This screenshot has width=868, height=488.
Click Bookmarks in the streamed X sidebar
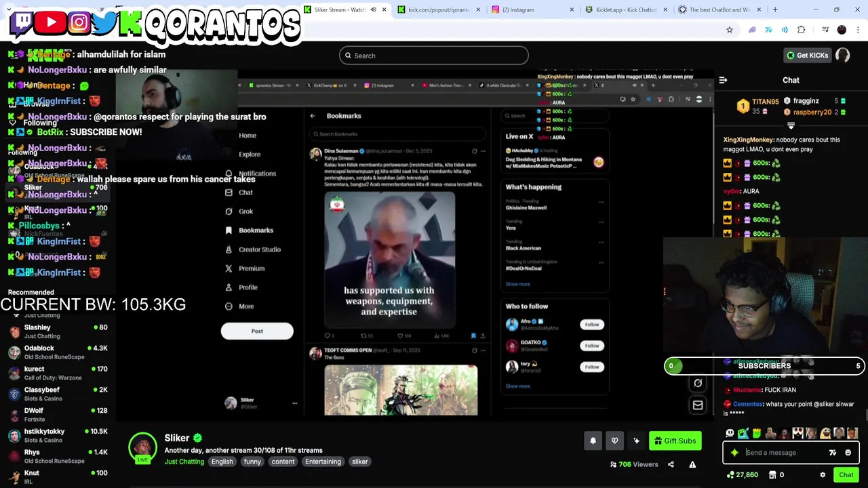[249, 230]
